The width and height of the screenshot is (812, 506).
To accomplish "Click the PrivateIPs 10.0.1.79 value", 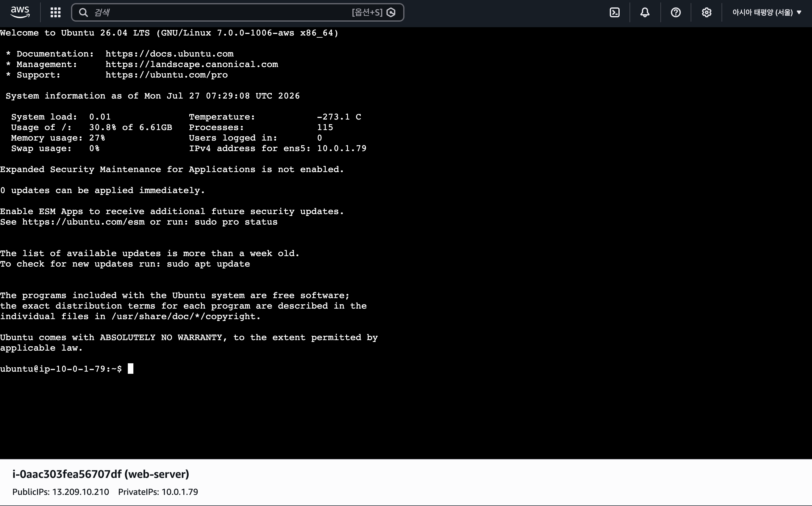I will click(x=180, y=491).
